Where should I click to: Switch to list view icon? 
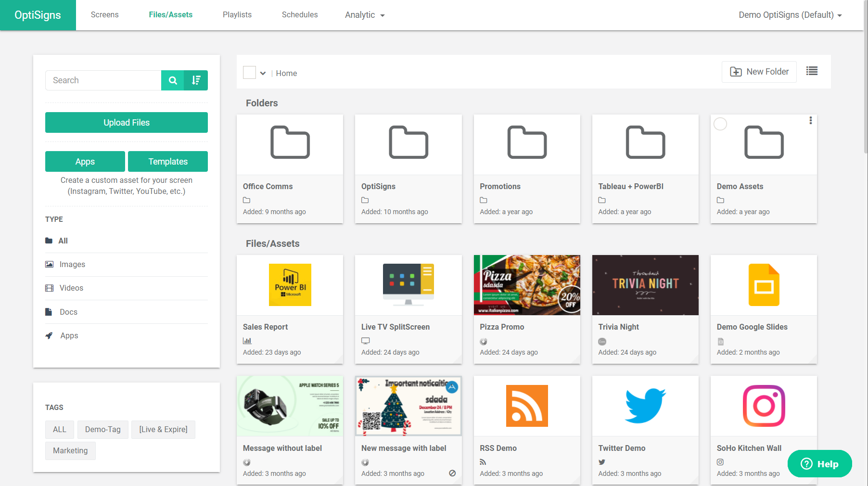[x=812, y=71]
